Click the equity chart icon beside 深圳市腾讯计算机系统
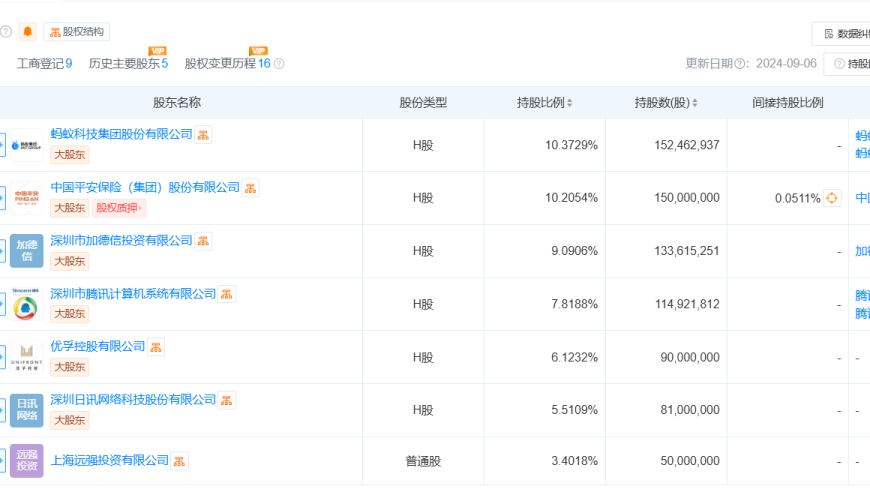The image size is (870, 492). 227,295
